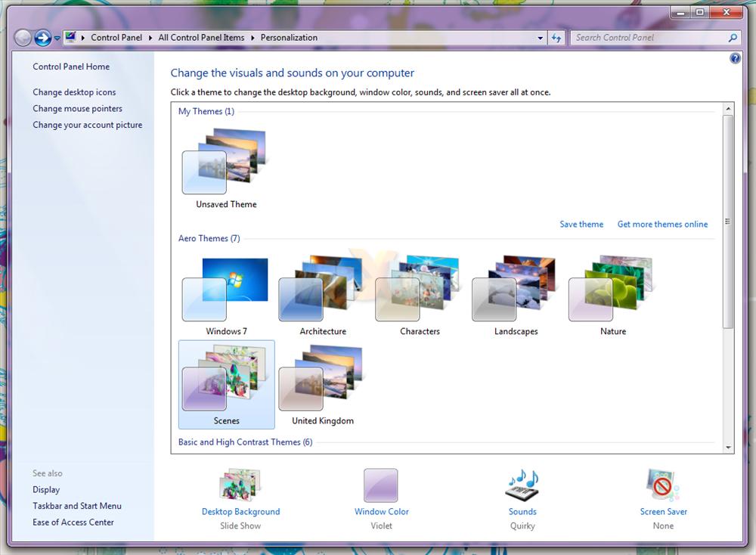Open the Sounds icon with music notes
Image resolution: width=756 pixels, height=555 pixels.
pos(522,485)
